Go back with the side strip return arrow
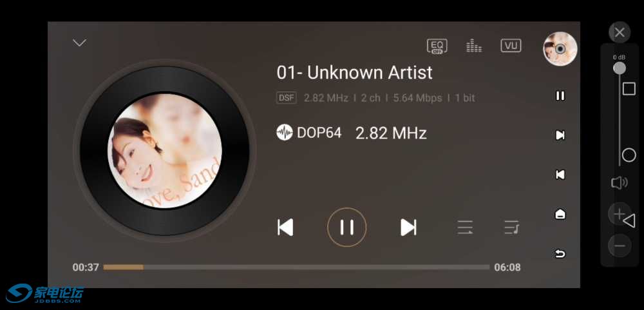644x310 pixels. pyautogui.click(x=560, y=254)
